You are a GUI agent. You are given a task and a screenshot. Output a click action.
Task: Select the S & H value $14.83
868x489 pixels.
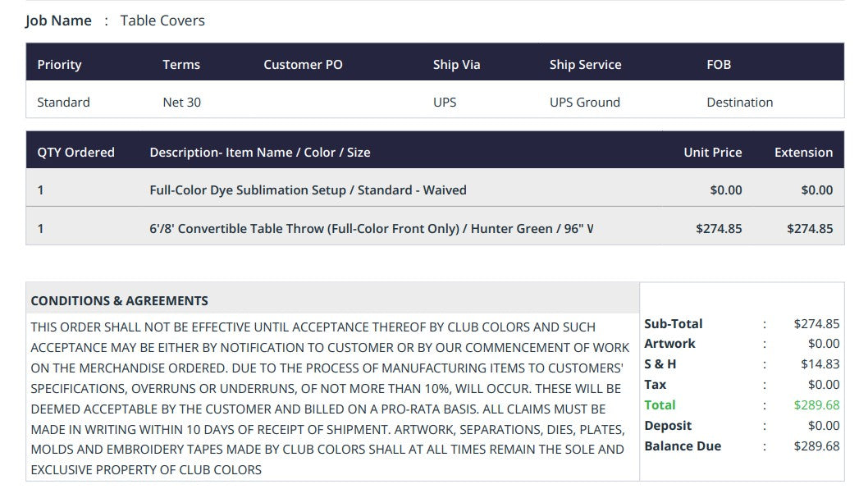click(x=820, y=364)
